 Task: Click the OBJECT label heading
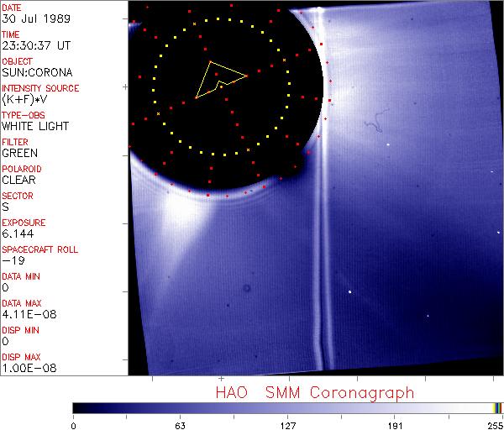18,61
